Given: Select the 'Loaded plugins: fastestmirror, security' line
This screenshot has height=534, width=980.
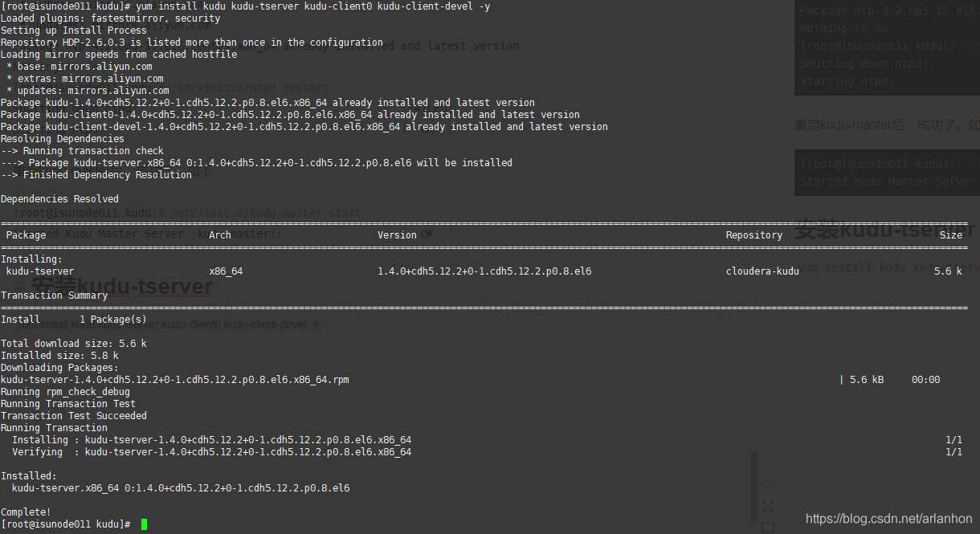Looking at the screenshot, I should coord(111,18).
